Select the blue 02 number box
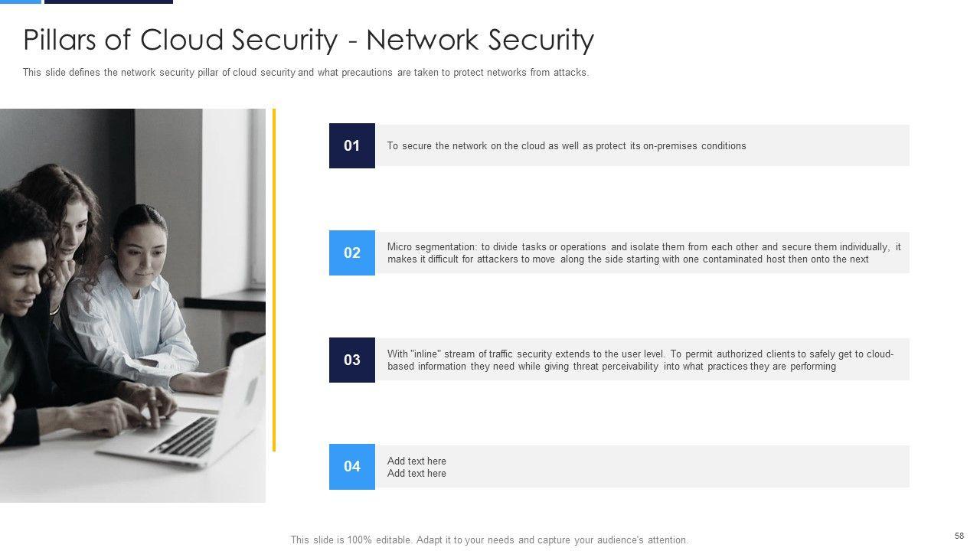 tap(352, 253)
